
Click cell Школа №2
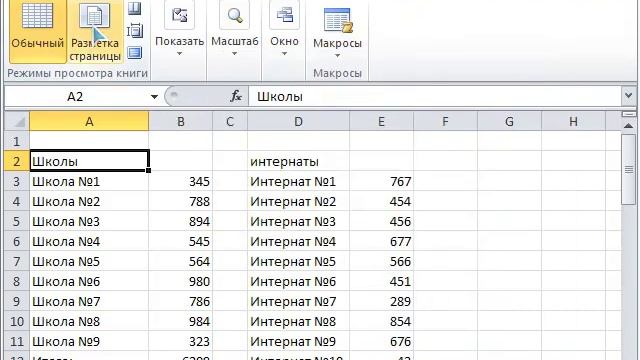click(89, 201)
